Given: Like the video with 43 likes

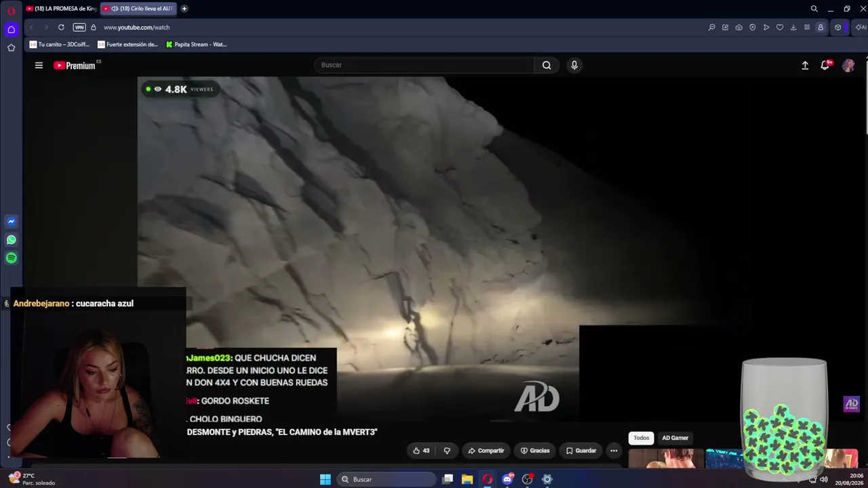Looking at the screenshot, I should (x=421, y=451).
